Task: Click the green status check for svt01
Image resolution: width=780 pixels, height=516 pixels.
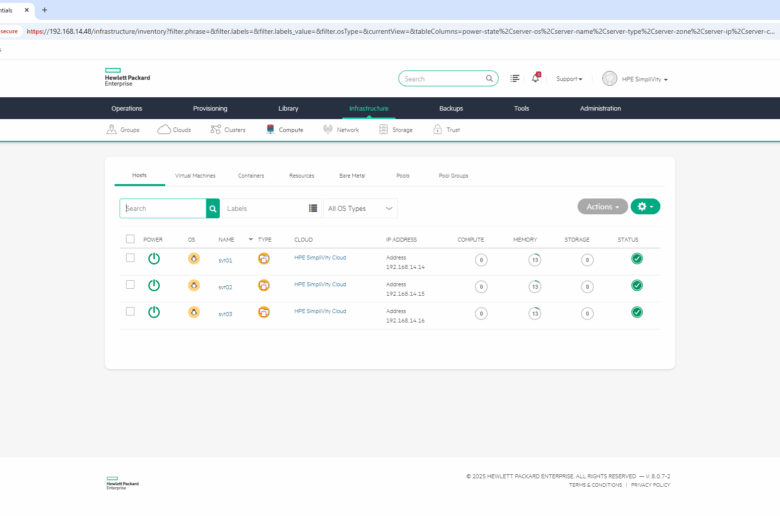Action: pyautogui.click(x=637, y=259)
